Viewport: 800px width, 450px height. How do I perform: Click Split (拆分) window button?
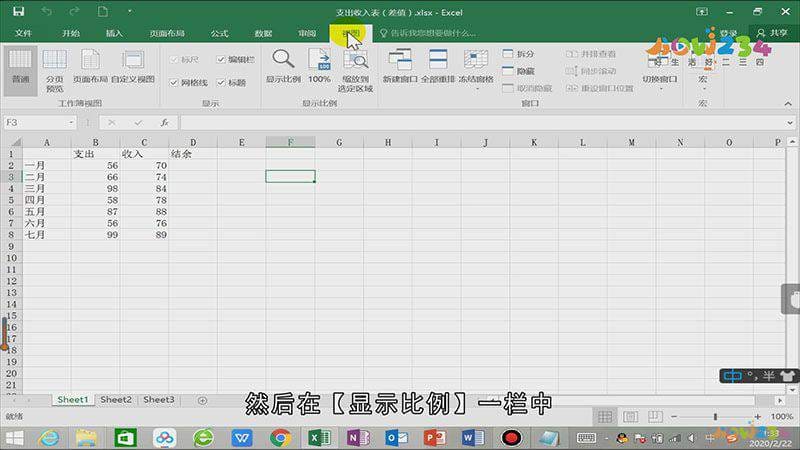click(518, 54)
